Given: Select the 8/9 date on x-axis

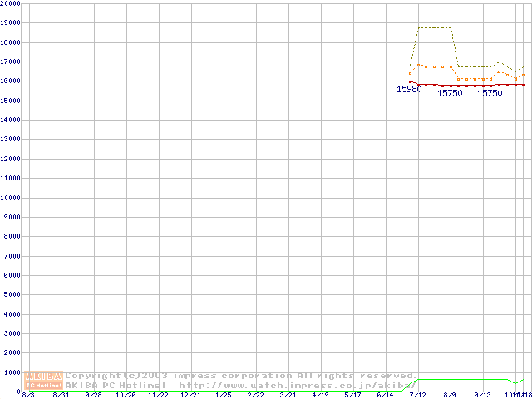Looking at the screenshot, I should (x=450, y=396).
